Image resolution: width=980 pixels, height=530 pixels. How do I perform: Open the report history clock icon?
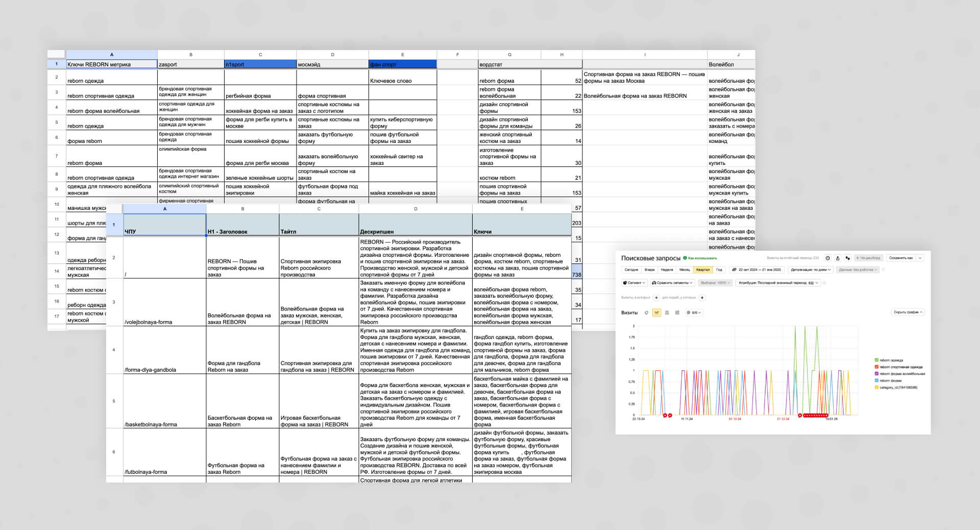pyautogui.click(x=828, y=258)
